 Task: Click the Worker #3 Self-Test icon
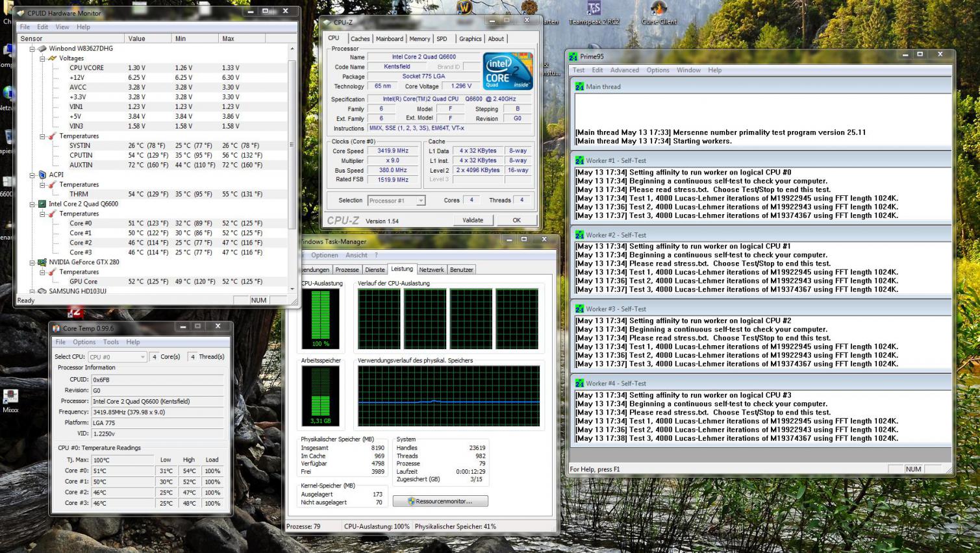tap(579, 309)
